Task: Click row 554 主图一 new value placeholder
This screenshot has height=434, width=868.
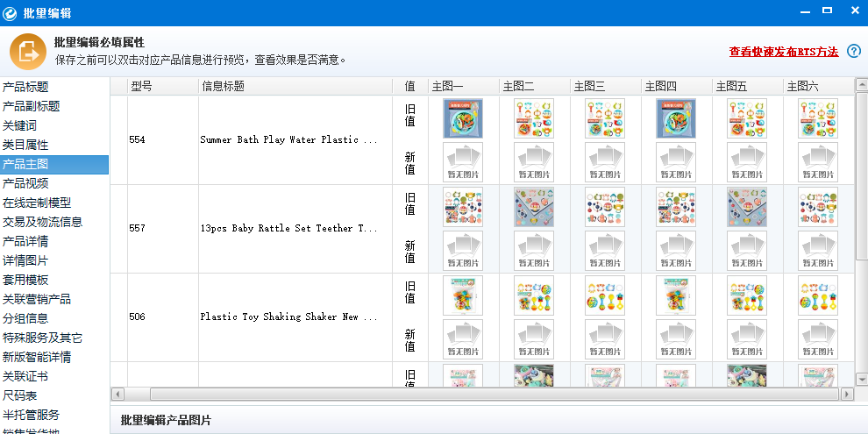Action: (x=463, y=162)
